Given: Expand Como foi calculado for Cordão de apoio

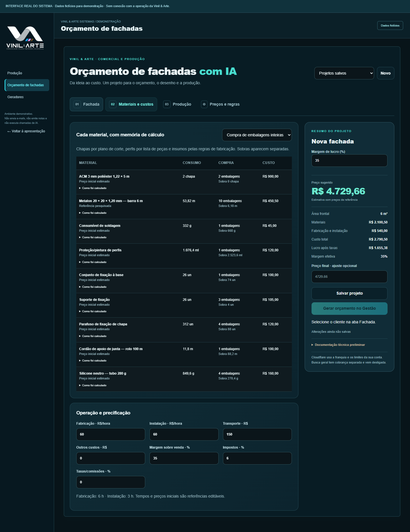Looking at the screenshot, I should point(93,361).
